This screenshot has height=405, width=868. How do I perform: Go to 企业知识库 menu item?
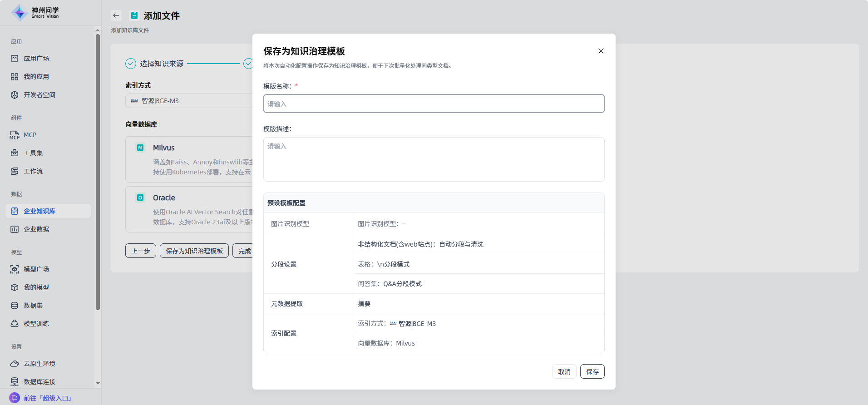click(39, 211)
